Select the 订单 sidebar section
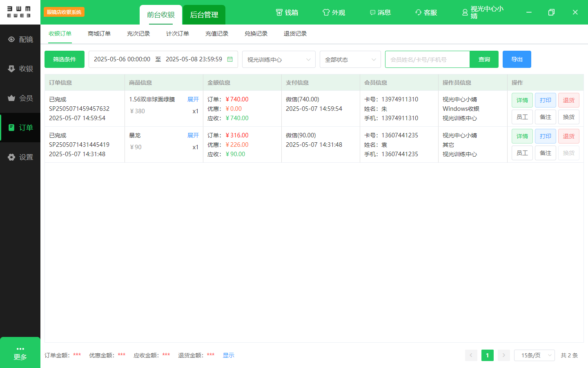Viewport: 588px width, 368px height. 20,128
